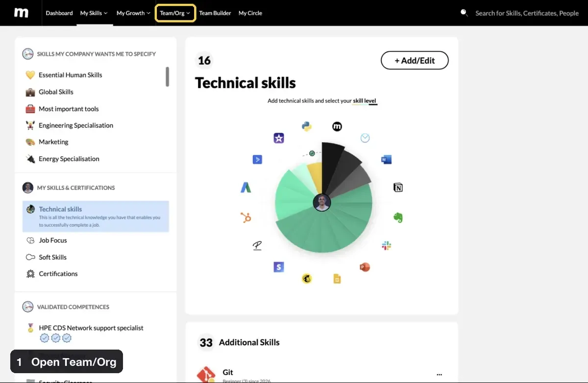Click the + Add/Edit button
Screen dimensions: 588x383
(x=415, y=60)
